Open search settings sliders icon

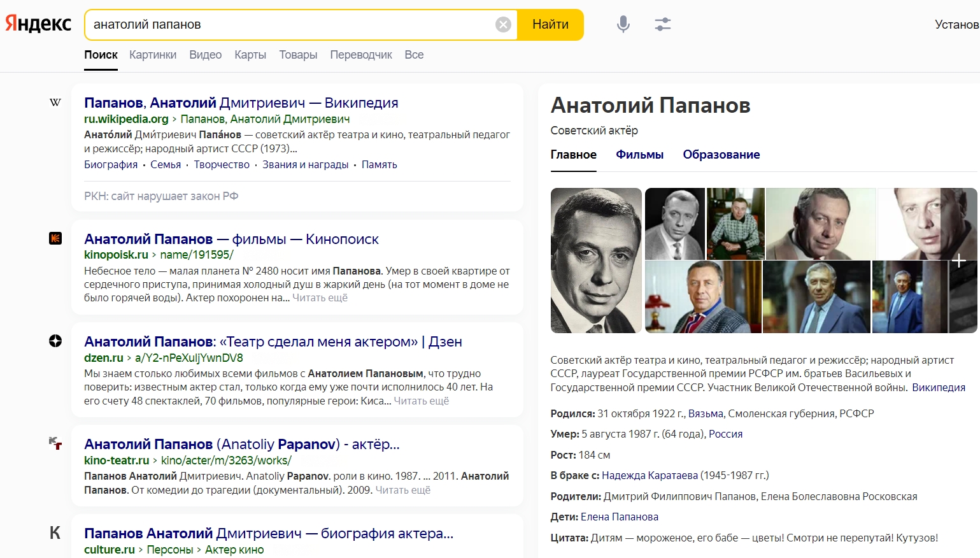coord(663,24)
